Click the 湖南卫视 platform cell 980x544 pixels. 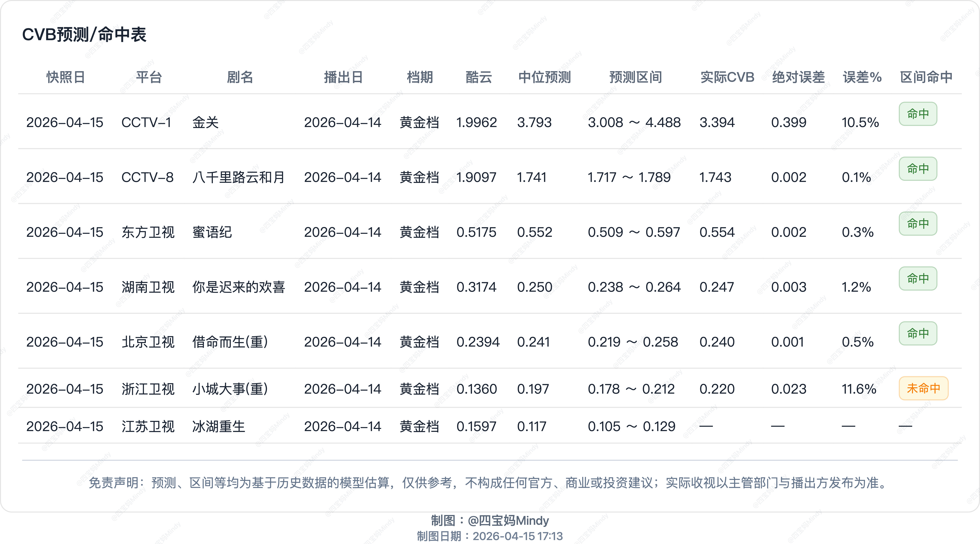(x=148, y=287)
